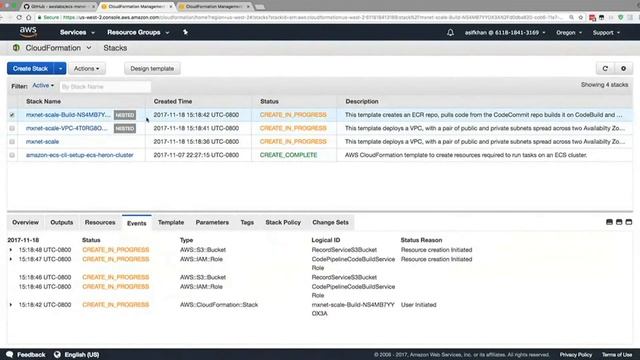Switch to the Parameters tab
Viewport: 640px width, 360px height.
coord(212,222)
